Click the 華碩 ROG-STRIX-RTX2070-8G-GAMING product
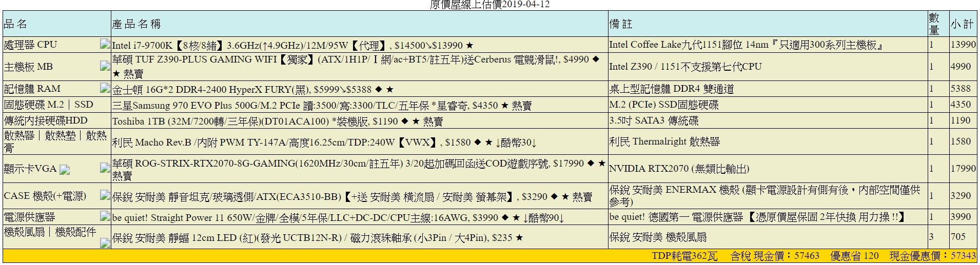The height and width of the screenshot is (265, 980). coord(359,169)
